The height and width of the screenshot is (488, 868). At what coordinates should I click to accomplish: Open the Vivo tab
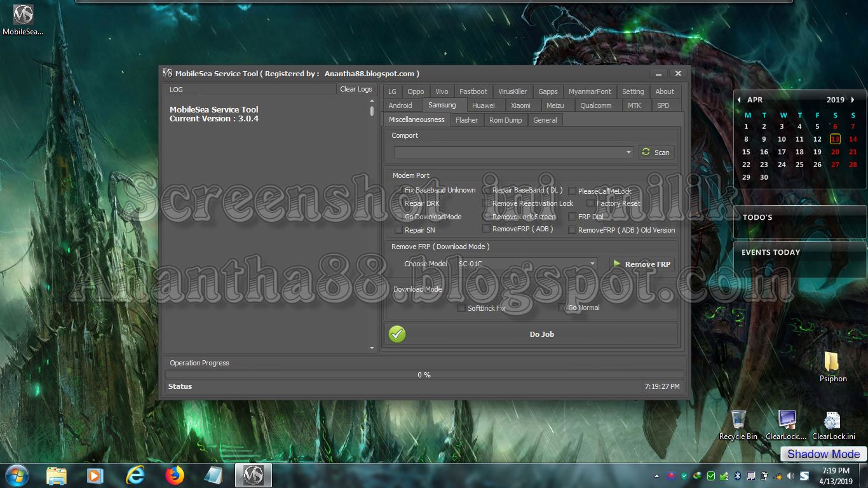tap(442, 91)
